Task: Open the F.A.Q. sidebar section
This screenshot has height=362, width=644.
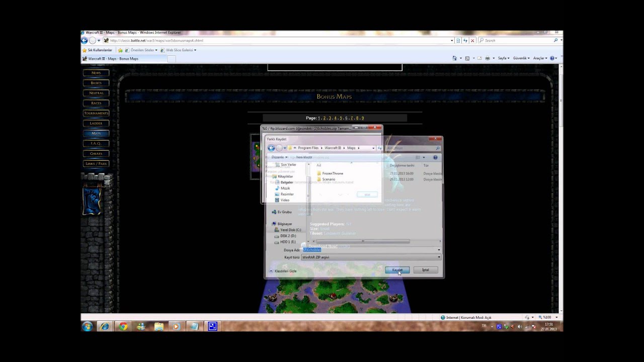Action: (96, 143)
